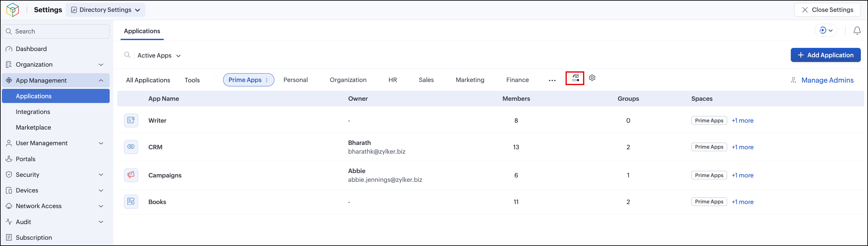Viewport: 868px width, 246px height.
Task: Click the quick access arrow icon near bell
Action: coord(822,30)
